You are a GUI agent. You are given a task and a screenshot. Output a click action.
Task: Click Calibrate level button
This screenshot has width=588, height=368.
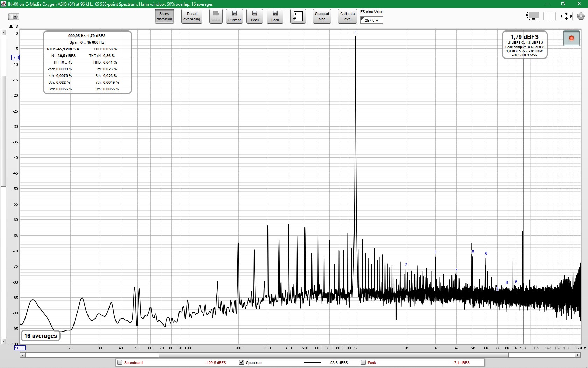pos(348,16)
